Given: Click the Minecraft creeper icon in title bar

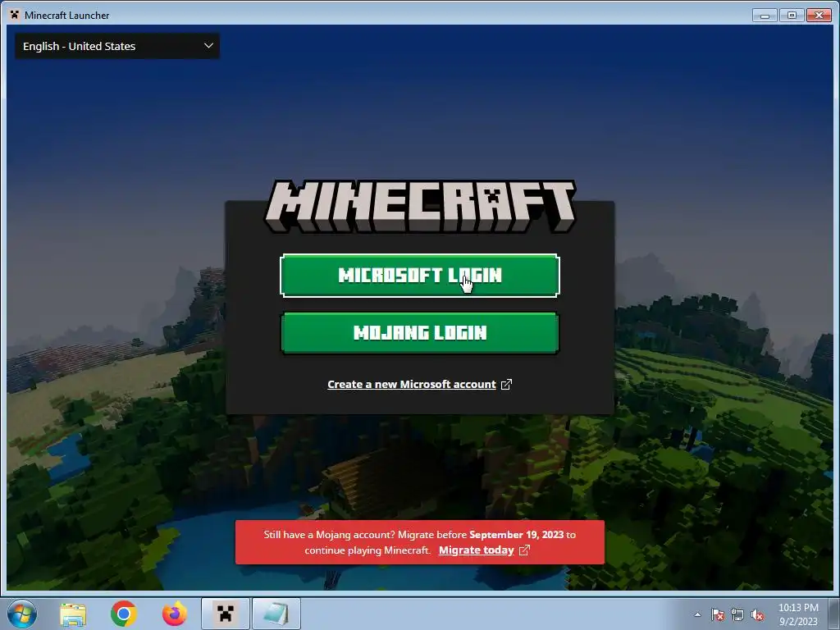Looking at the screenshot, I should click(15, 15).
